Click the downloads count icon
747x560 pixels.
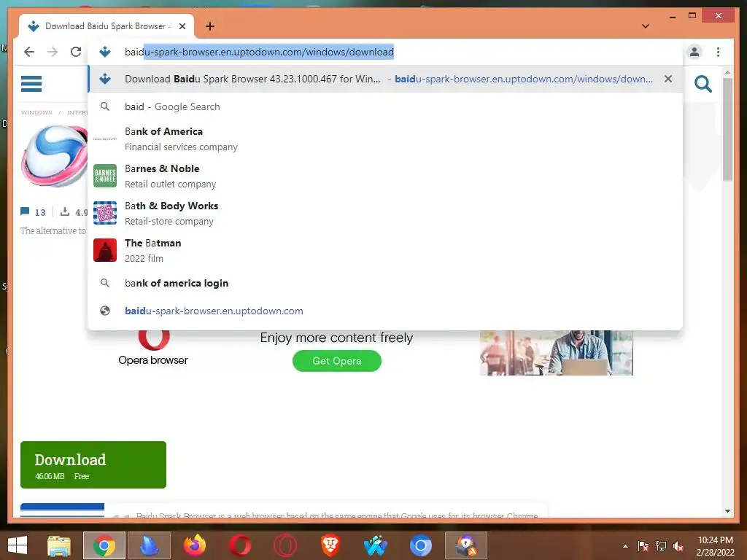click(x=65, y=212)
